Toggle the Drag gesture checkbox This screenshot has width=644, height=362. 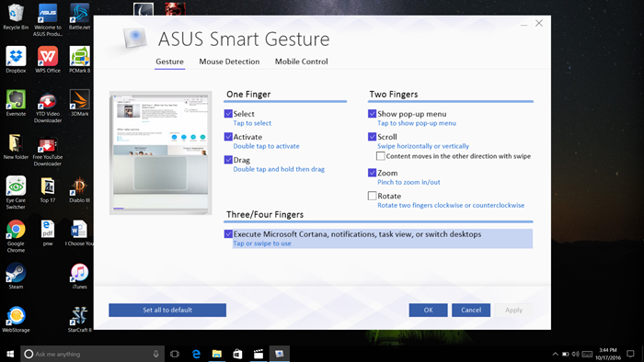[x=228, y=160]
